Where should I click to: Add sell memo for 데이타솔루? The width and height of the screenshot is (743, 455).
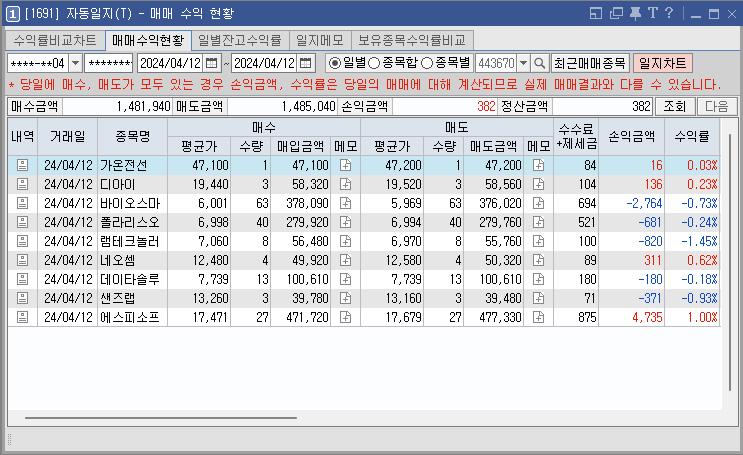pos(538,279)
